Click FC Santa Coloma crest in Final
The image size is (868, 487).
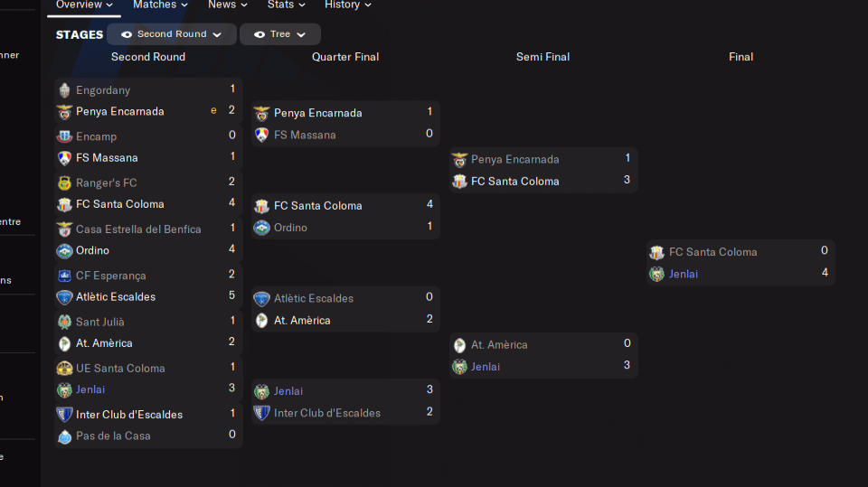pyautogui.click(x=657, y=252)
